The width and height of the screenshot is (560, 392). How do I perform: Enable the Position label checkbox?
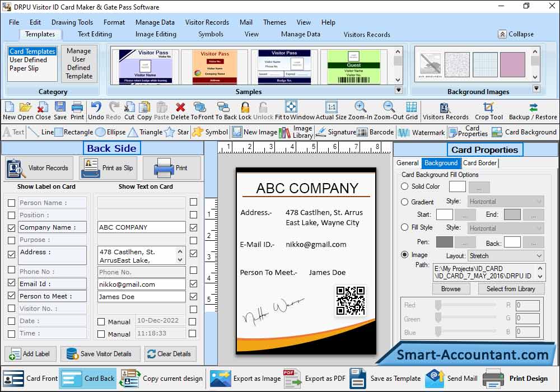tap(11, 215)
